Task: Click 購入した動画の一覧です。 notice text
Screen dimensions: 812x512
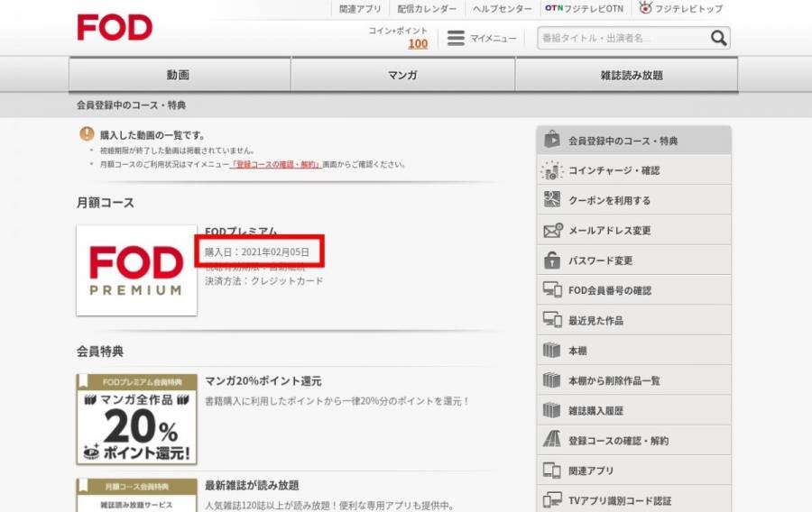Action: [152, 135]
